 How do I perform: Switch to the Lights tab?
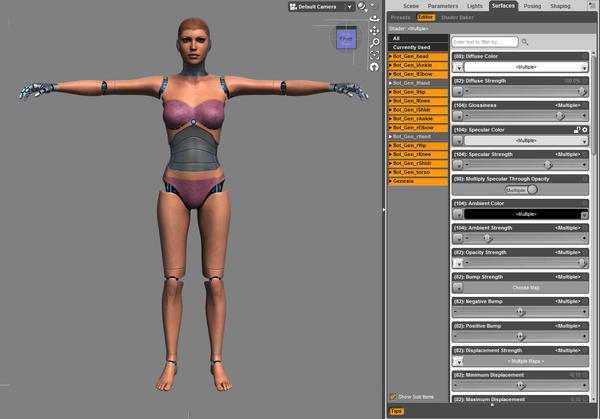pyautogui.click(x=474, y=6)
